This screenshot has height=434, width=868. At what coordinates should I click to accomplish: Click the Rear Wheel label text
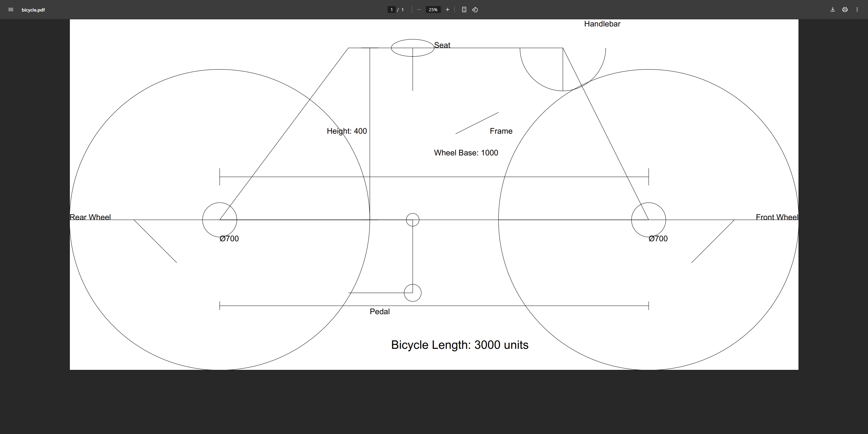click(x=90, y=217)
